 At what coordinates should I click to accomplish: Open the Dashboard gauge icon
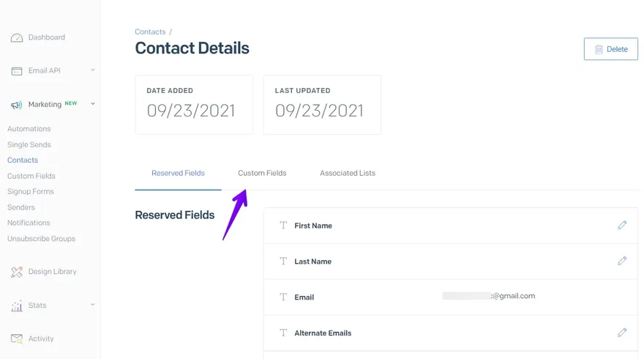pos(16,38)
